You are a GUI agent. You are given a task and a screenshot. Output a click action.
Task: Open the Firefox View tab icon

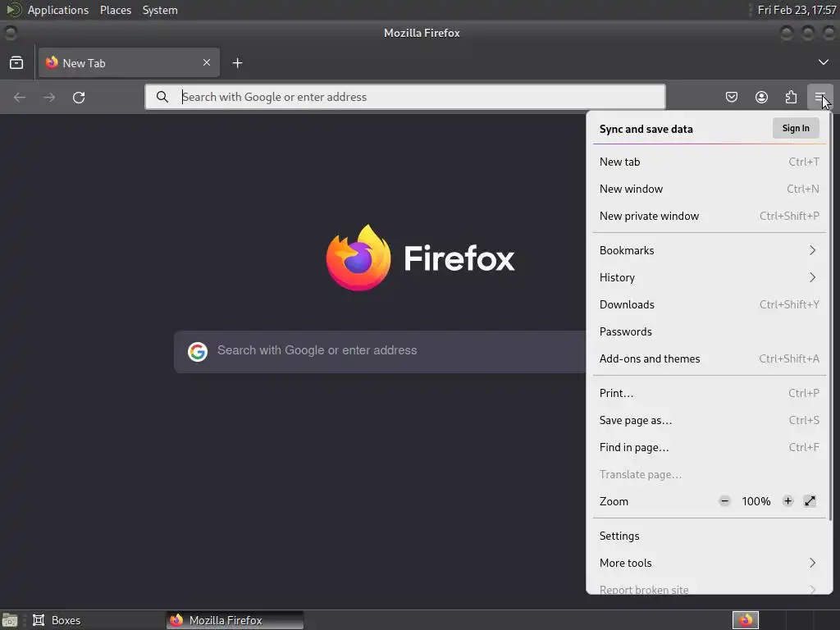pos(16,62)
